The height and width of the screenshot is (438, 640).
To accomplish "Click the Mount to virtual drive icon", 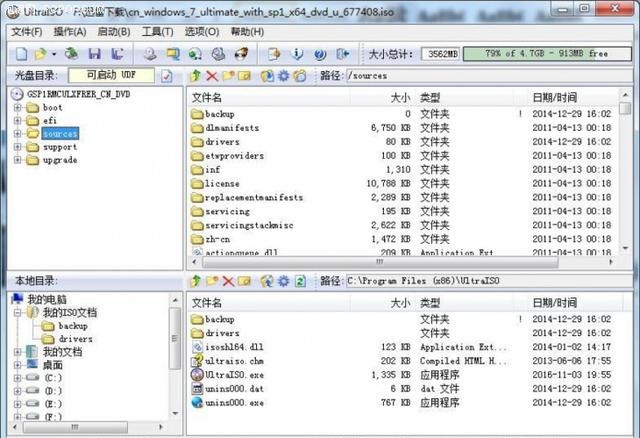I will (195, 53).
